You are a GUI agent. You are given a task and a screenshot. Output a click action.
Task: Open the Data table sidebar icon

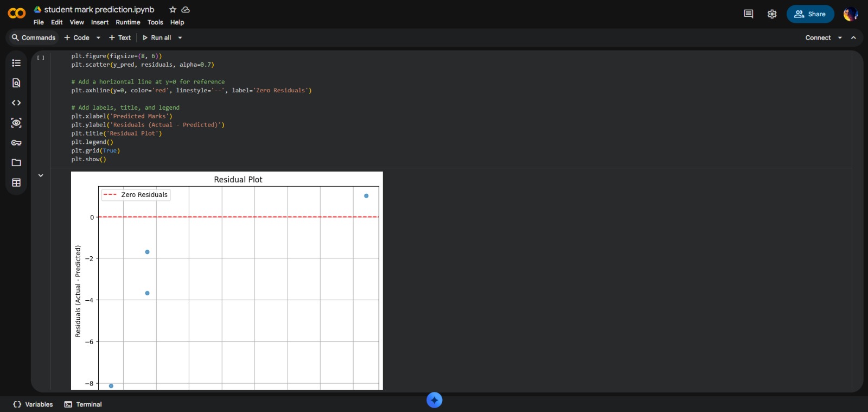point(16,183)
